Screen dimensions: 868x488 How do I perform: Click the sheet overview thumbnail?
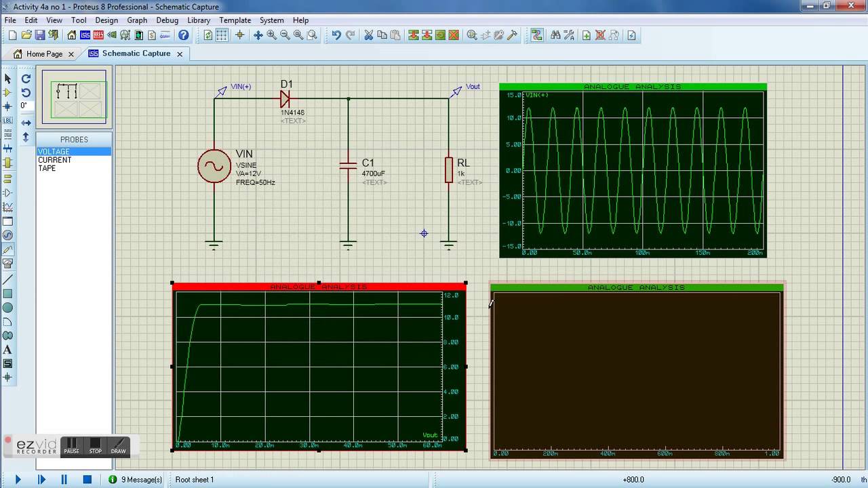75,98
